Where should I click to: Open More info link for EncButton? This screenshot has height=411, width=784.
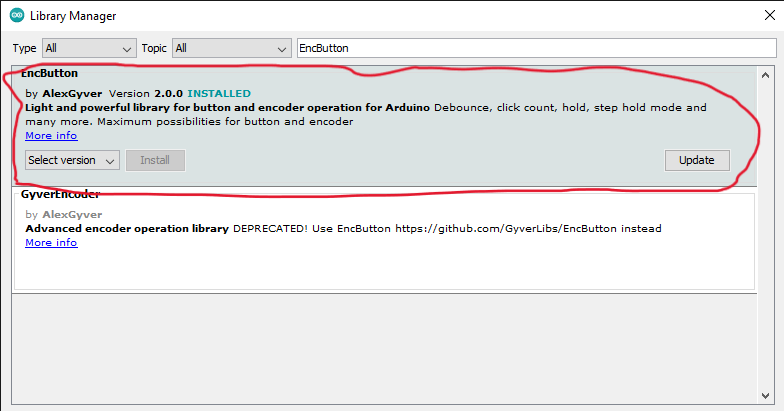(51, 136)
